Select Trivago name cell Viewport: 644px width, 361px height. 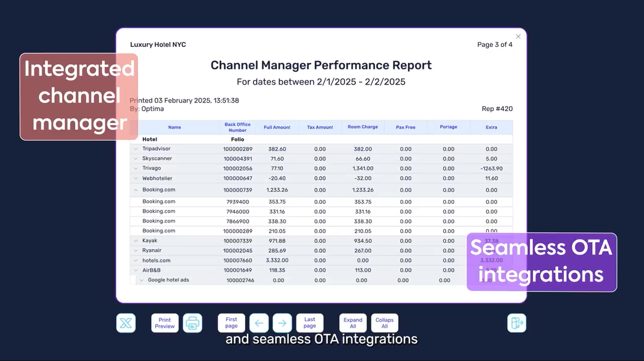(x=151, y=168)
